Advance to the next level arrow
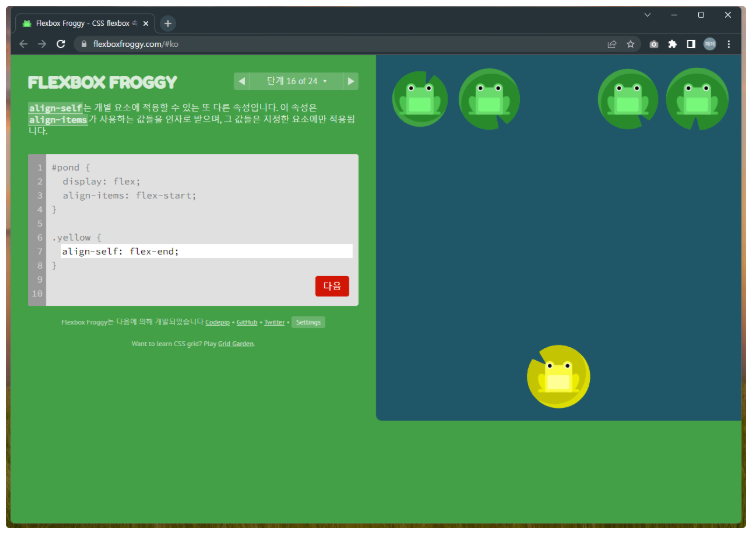 click(x=351, y=81)
